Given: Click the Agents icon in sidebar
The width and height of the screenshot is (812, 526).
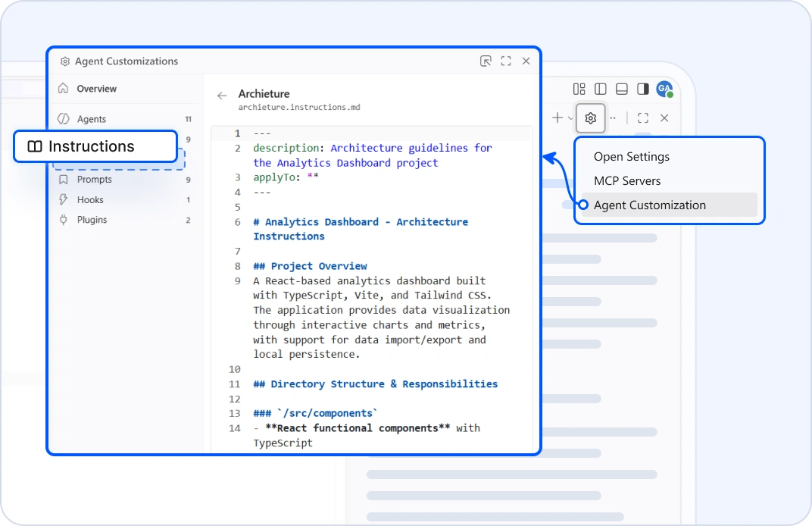Looking at the screenshot, I should (x=63, y=119).
